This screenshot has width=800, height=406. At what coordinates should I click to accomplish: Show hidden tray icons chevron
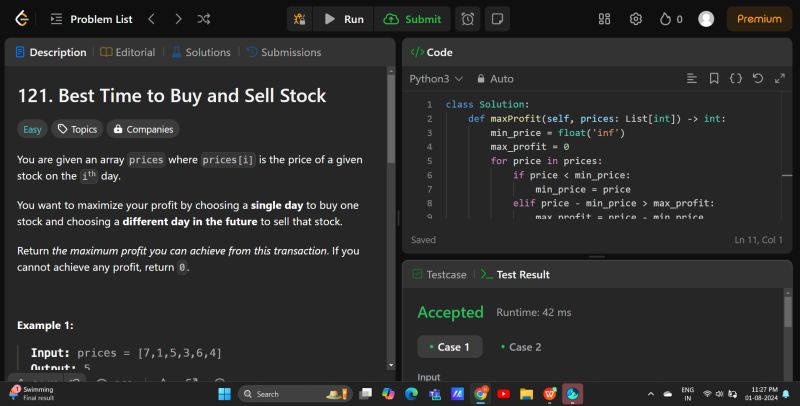[651, 394]
